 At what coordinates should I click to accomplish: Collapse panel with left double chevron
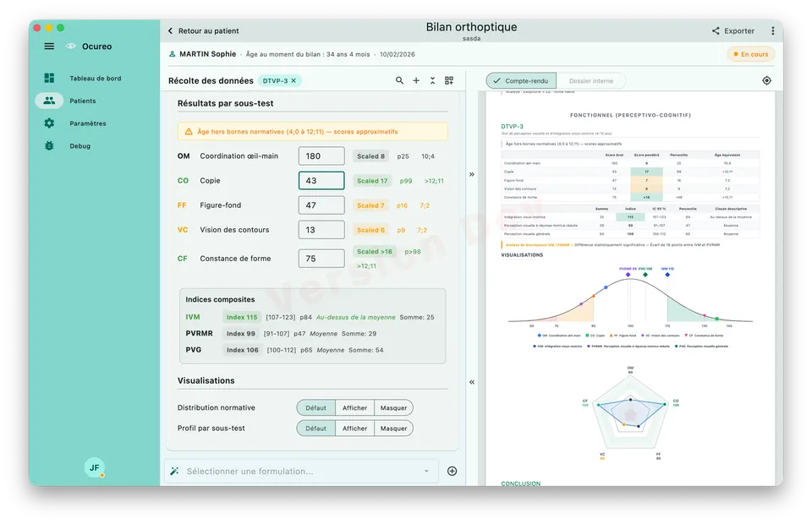tap(472, 382)
